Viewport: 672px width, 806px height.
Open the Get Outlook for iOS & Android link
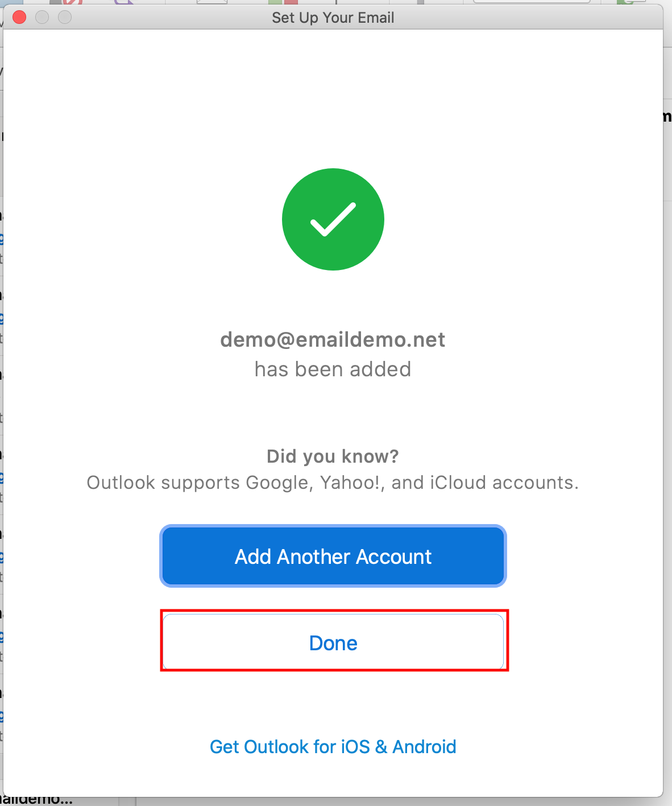pos(333,746)
